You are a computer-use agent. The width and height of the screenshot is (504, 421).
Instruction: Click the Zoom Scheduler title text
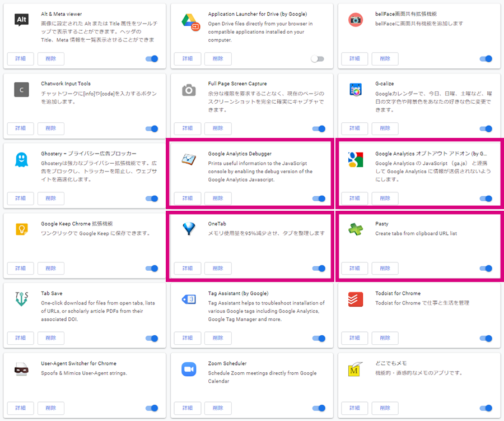227,363
